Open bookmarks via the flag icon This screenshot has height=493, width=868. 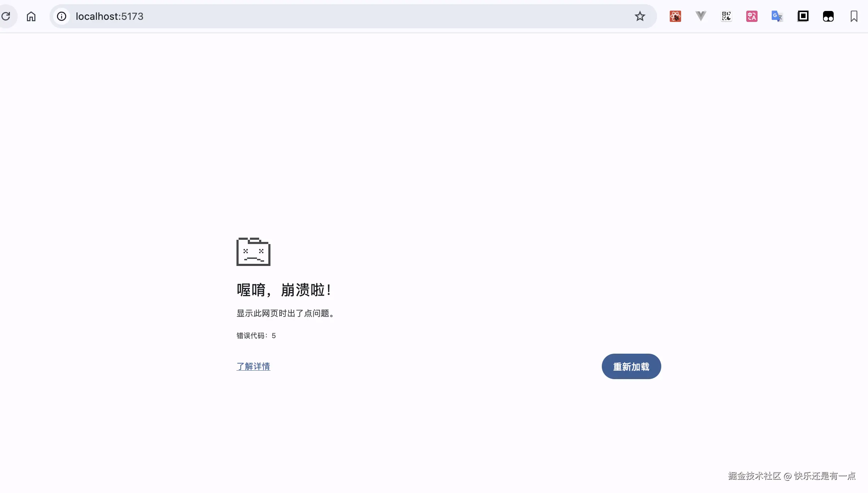click(854, 16)
